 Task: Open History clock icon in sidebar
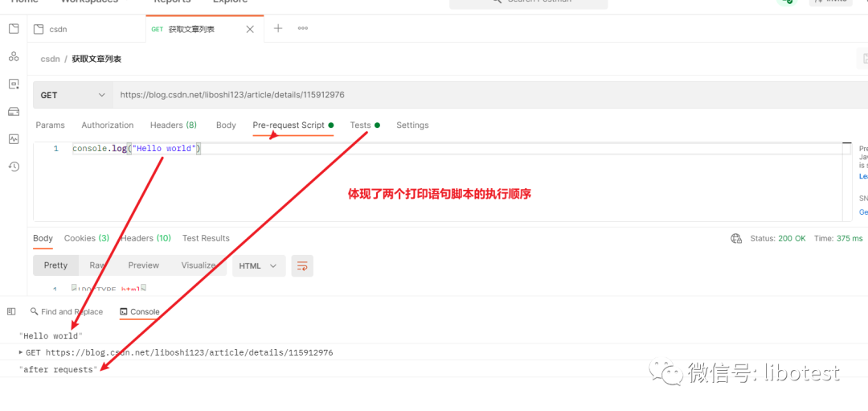pyautogui.click(x=14, y=166)
